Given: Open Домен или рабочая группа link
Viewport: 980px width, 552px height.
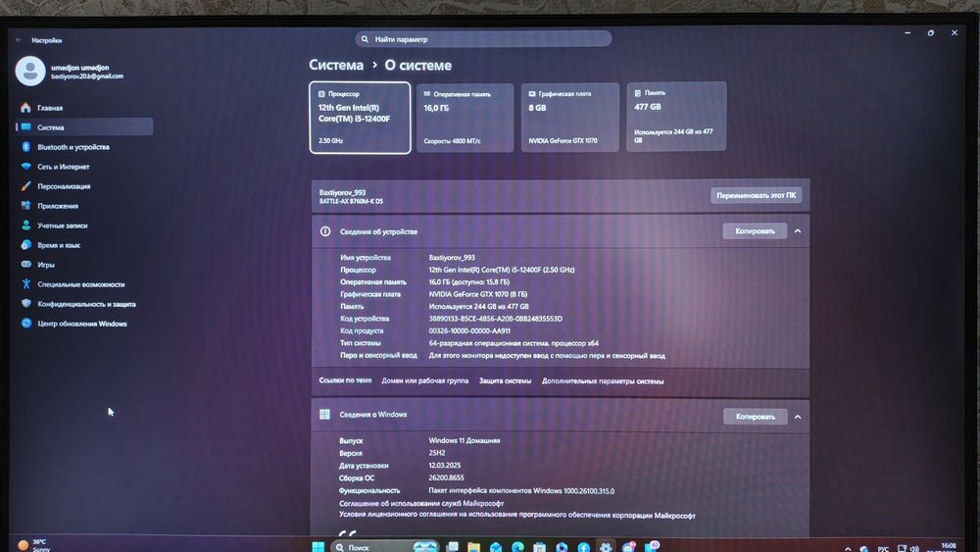Looking at the screenshot, I should [x=425, y=380].
